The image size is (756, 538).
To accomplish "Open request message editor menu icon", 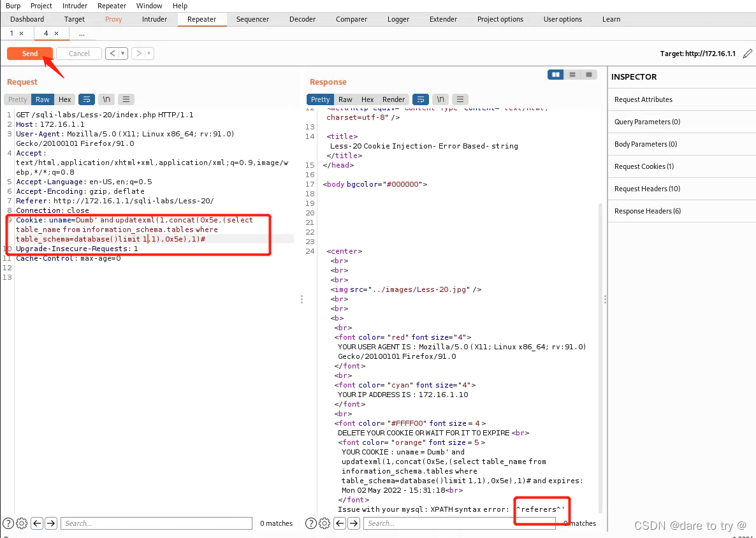I will [126, 99].
